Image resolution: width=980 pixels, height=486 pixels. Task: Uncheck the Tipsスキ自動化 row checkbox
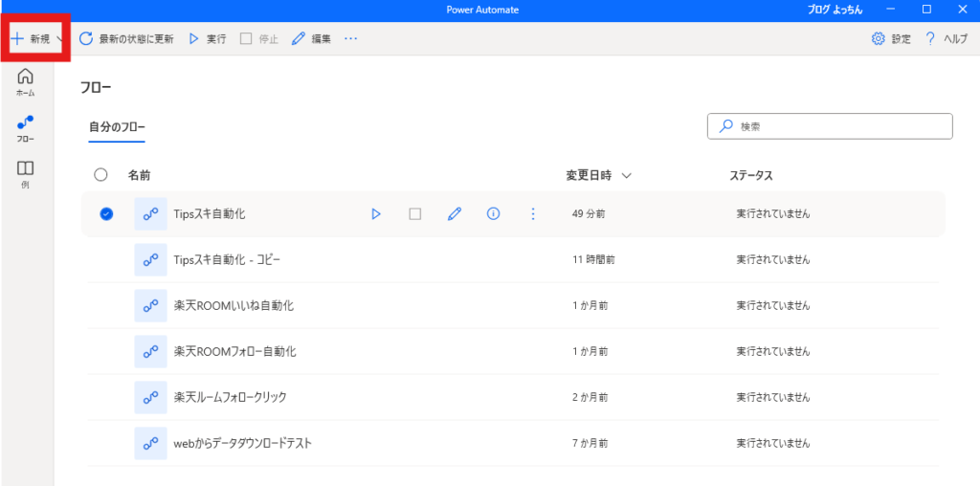pyautogui.click(x=107, y=214)
